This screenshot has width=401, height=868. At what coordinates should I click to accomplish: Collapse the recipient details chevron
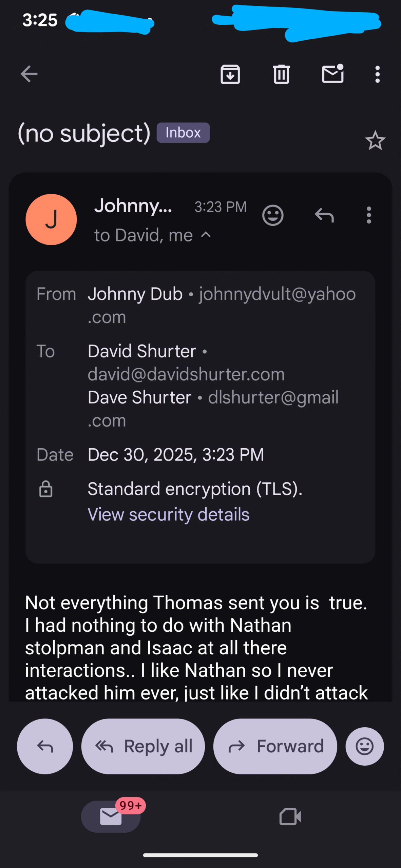click(x=206, y=235)
